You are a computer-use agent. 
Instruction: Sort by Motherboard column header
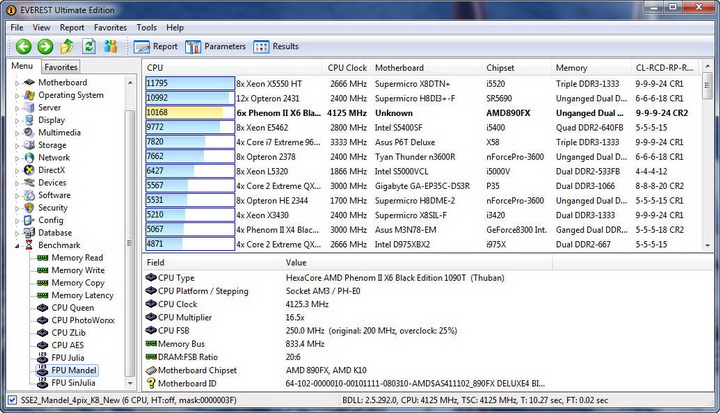click(427, 68)
